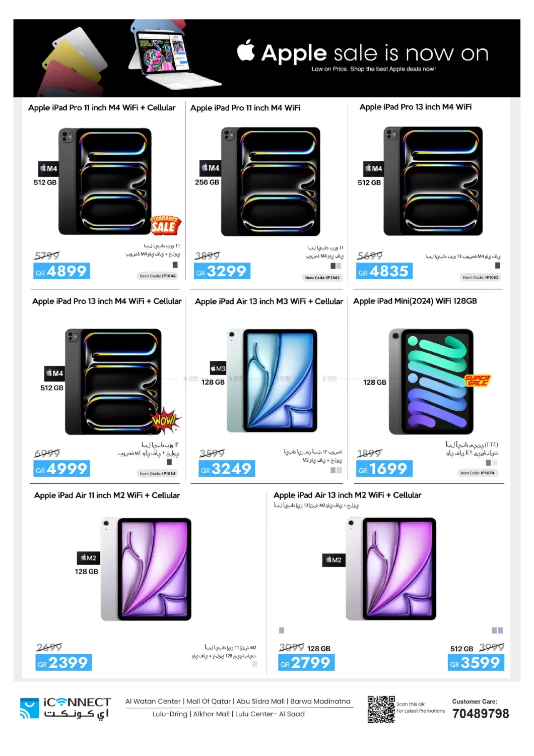This screenshot has width=534, height=756.
Task: Click the Item Code IP1042 label
Action: click(x=322, y=278)
